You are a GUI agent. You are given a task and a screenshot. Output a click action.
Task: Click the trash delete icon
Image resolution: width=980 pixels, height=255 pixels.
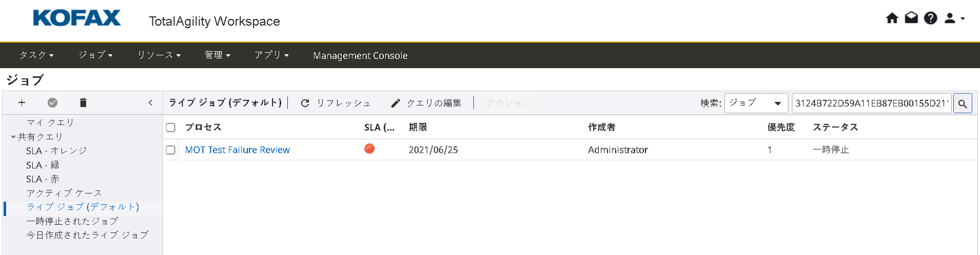point(83,103)
